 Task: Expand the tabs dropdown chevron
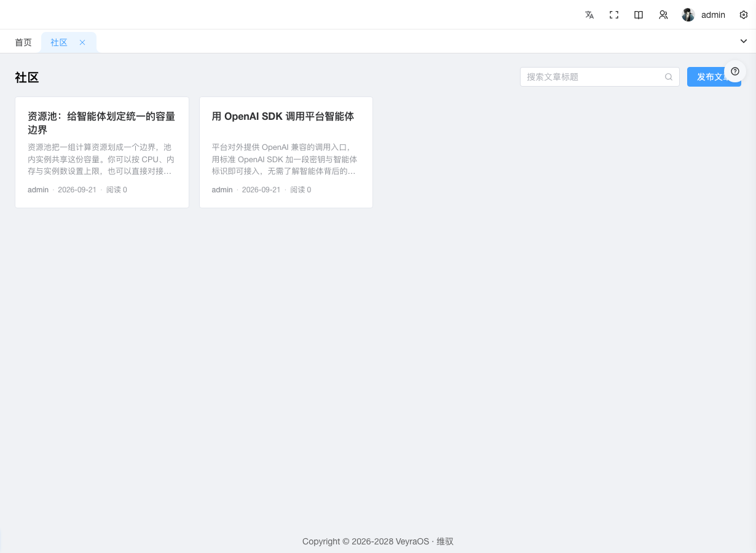pyautogui.click(x=744, y=41)
